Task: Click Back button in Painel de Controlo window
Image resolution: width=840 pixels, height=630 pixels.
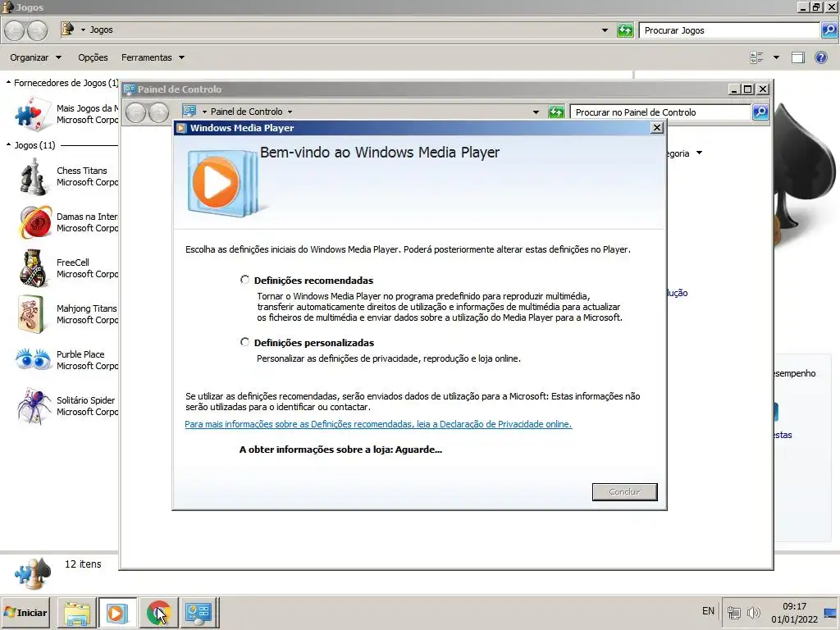Action: click(x=136, y=112)
